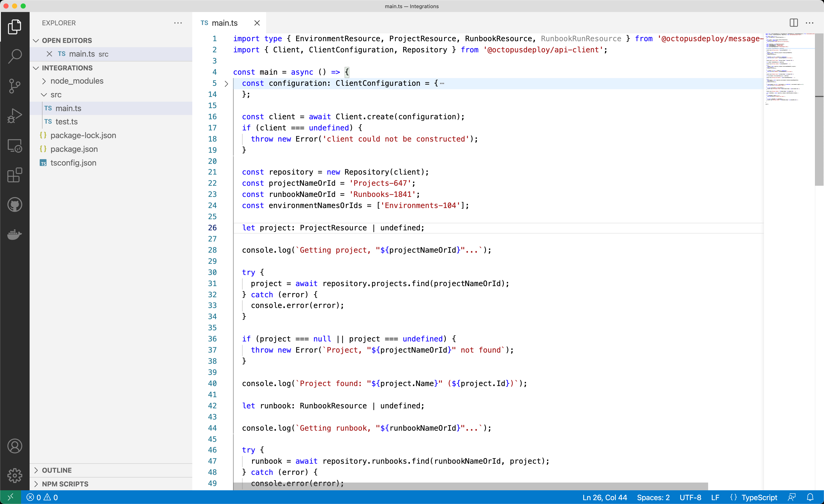Toggle the Problems panel via the error indicator
The width and height of the screenshot is (824, 504).
[42, 497]
